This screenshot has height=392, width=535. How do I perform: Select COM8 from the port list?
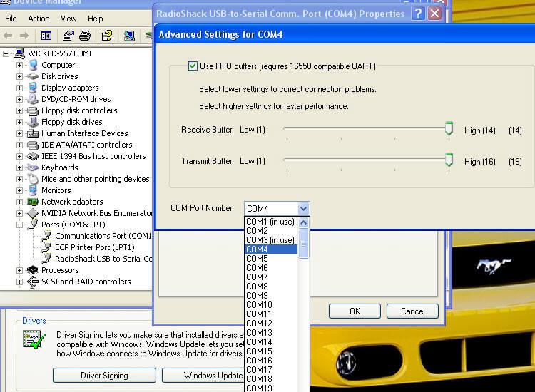click(x=271, y=287)
